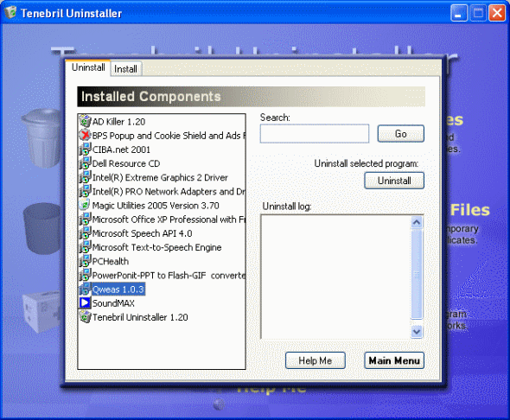Click the Magic Utilities 2005 icon

coord(85,206)
